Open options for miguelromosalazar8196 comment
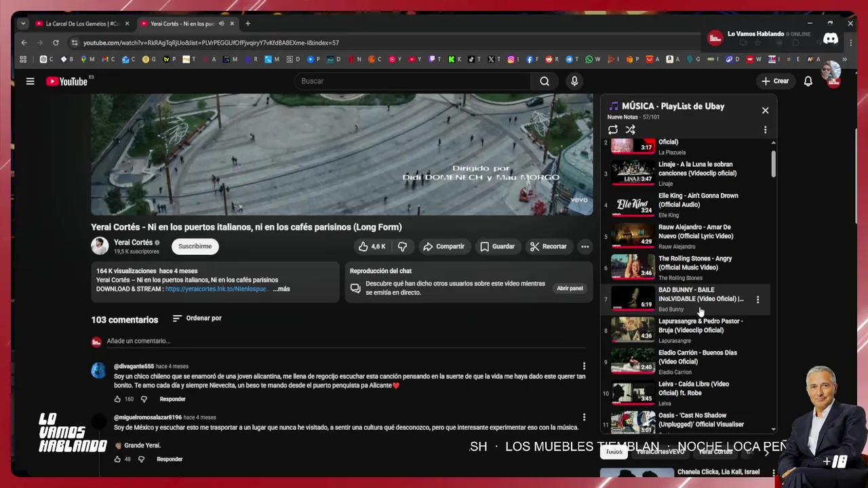This screenshot has width=868, height=488. 584,418
